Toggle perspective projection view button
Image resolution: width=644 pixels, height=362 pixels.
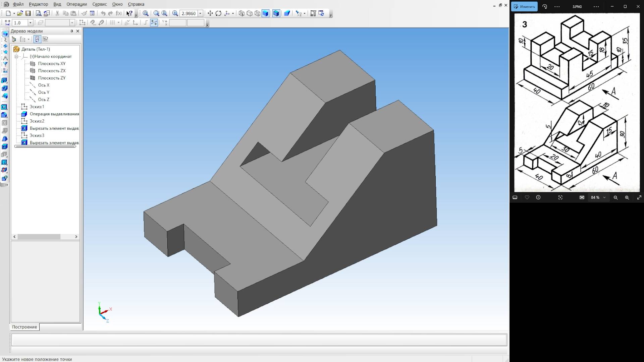coord(287,13)
